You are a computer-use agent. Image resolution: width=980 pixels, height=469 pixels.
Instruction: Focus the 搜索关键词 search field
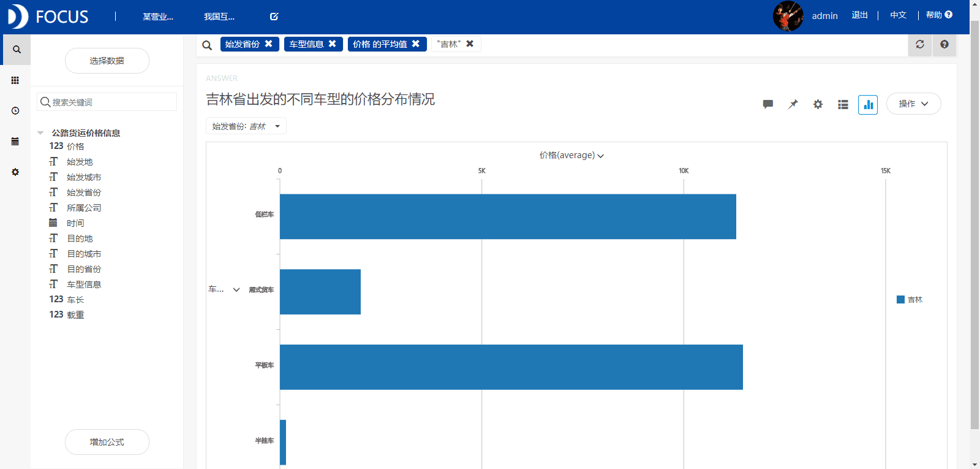pyautogui.click(x=107, y=102)
